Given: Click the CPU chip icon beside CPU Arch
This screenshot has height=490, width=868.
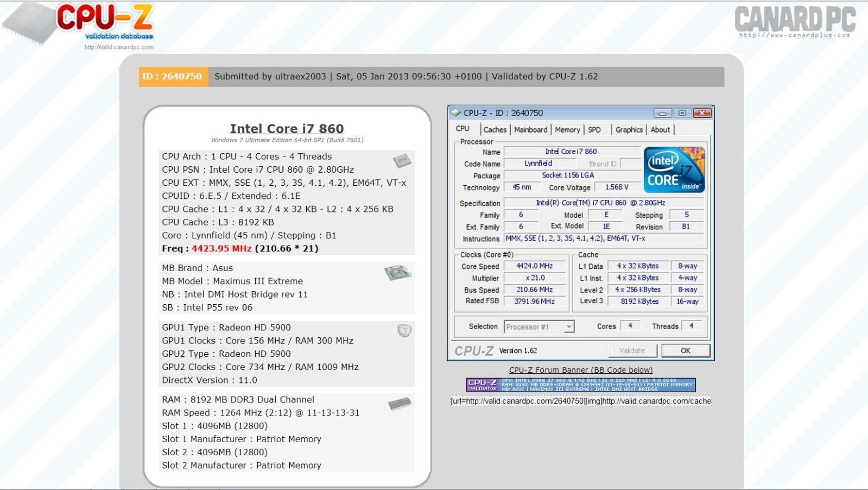Looking at the screenshot, I should (402, 160).
